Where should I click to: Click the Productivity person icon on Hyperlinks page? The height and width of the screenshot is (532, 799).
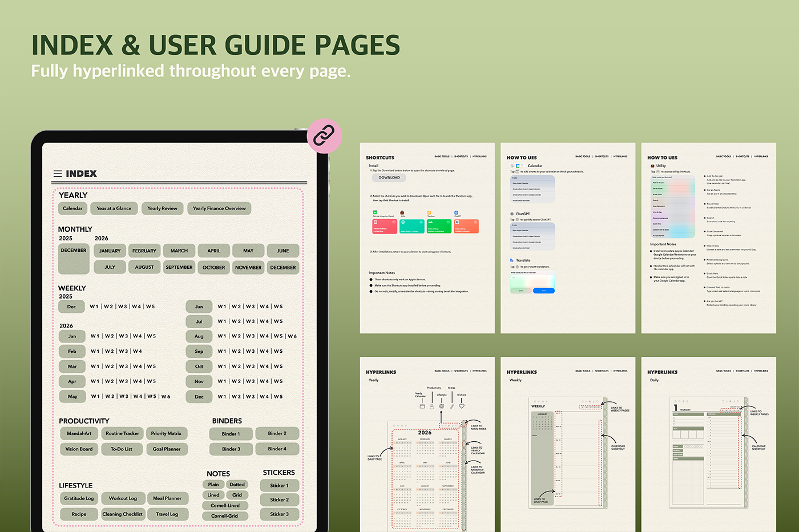click(432, 406)
